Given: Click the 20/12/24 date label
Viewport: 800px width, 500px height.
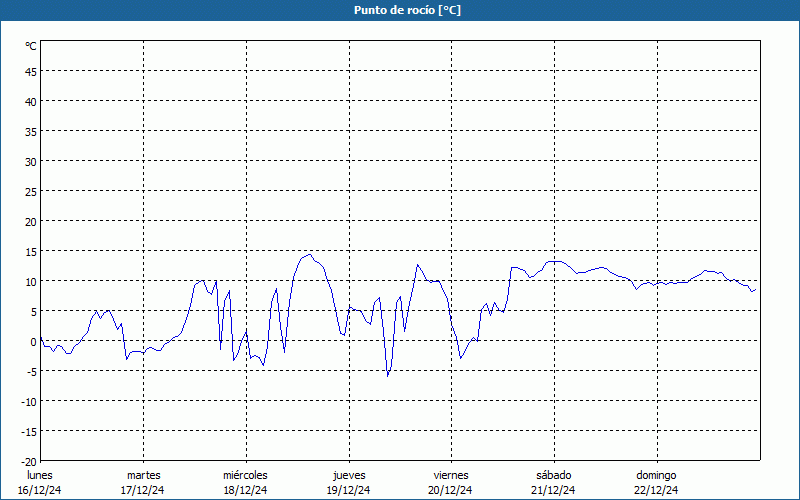Looking at the screenshot, I should 451,490.
